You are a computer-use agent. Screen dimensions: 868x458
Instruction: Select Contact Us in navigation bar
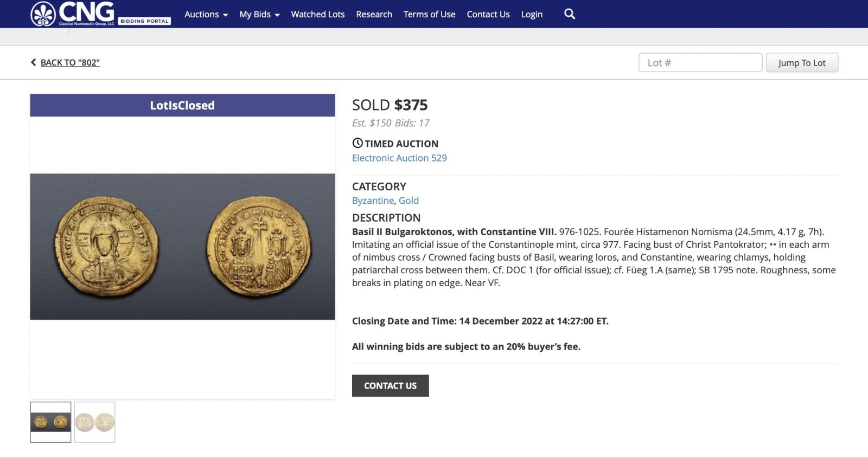coord(488,14)
